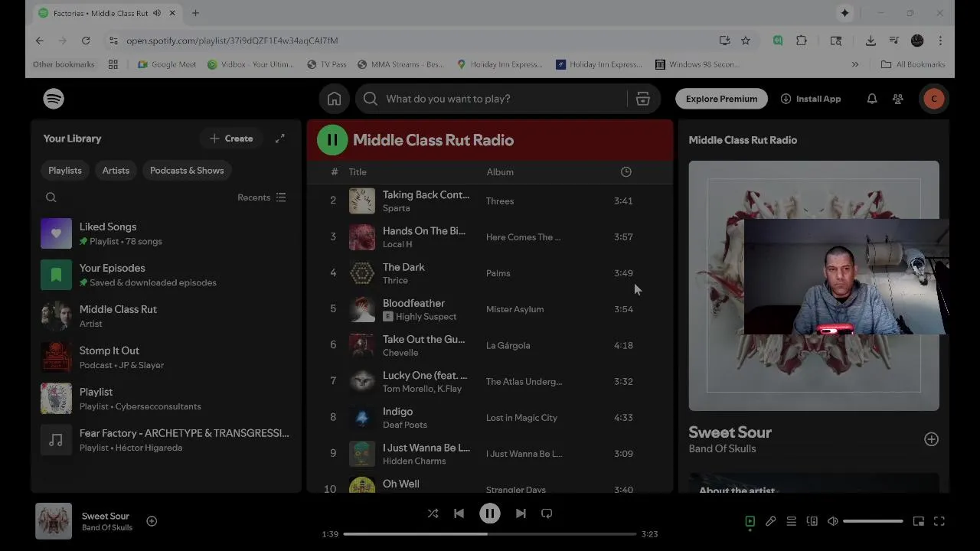The image size is (980, 551).
Task: Go to Home with house icon
Action: pyautogui.click(x=334, y=99)
